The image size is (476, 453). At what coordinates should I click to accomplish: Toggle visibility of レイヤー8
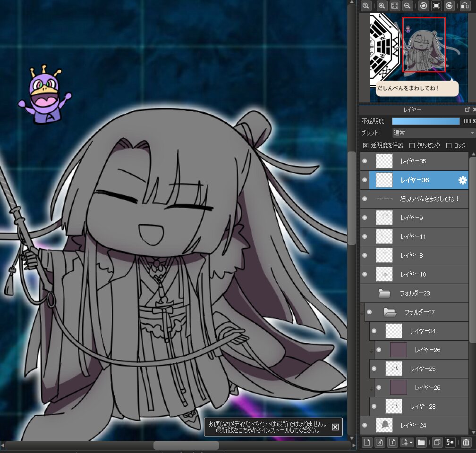365,255
